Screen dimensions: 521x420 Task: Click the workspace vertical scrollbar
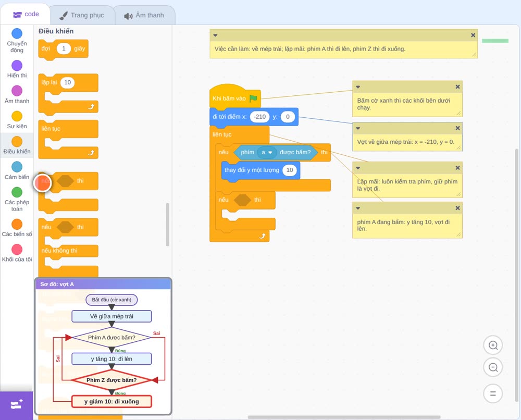pos(517,275)
